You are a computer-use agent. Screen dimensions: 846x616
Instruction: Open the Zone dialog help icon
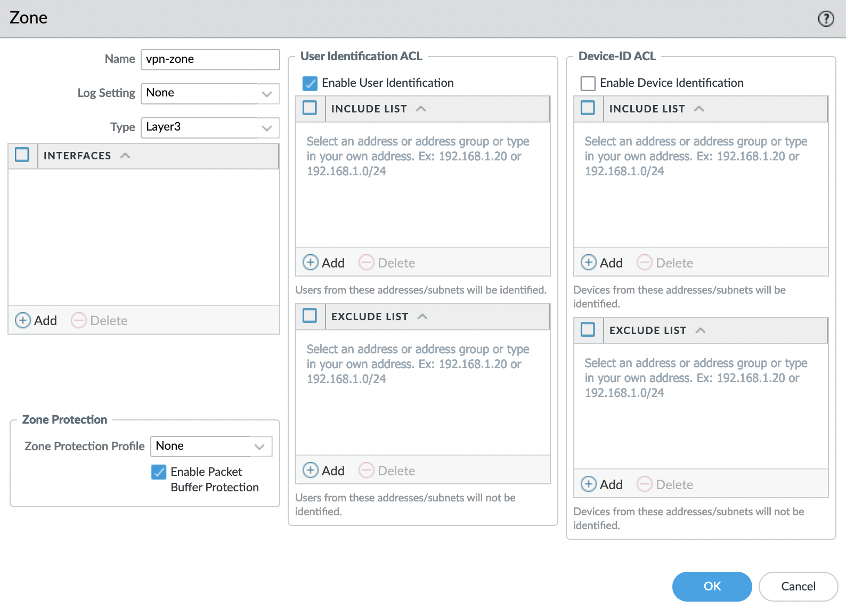coord(826,19)
